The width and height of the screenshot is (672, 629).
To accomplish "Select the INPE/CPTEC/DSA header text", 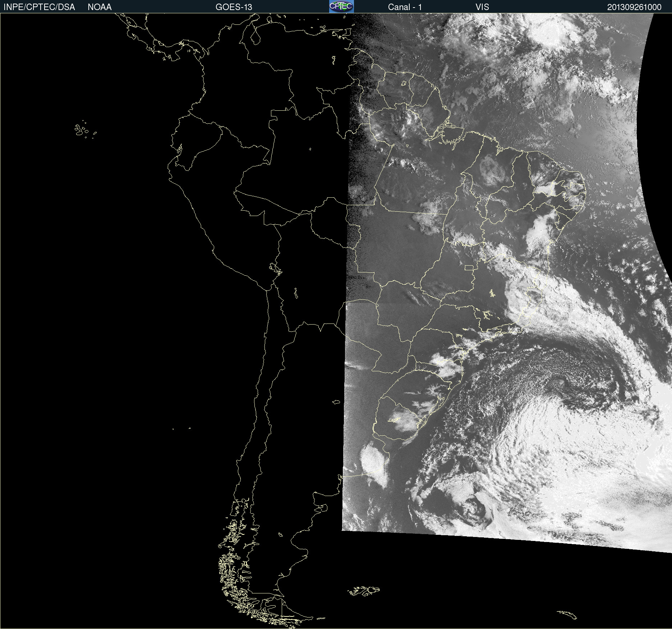I will pos(39,7).
